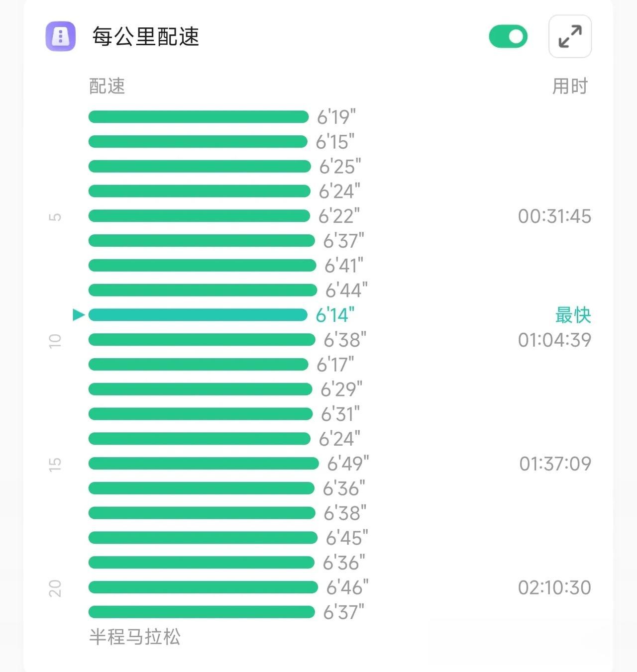Tap the fastest-split triangle marker icon
This screenshot has height=672, width=637.
click(x=79, y=315)
